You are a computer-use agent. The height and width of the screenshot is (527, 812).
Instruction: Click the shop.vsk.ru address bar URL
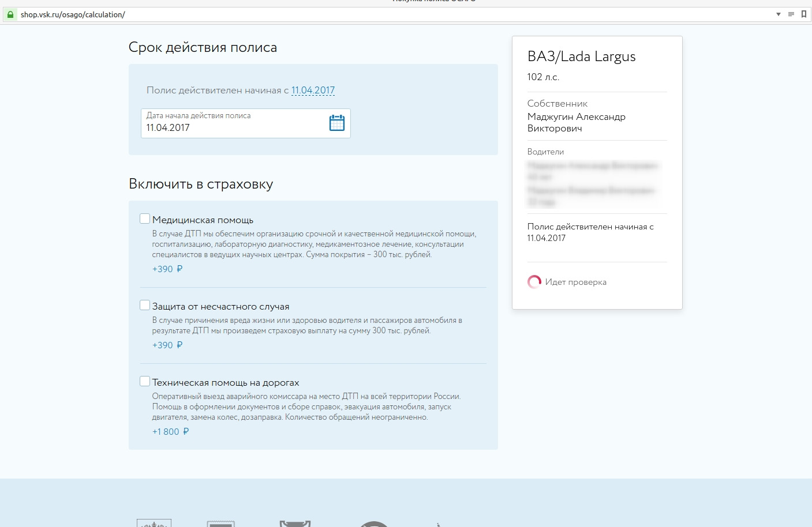[x=73, y=14]
